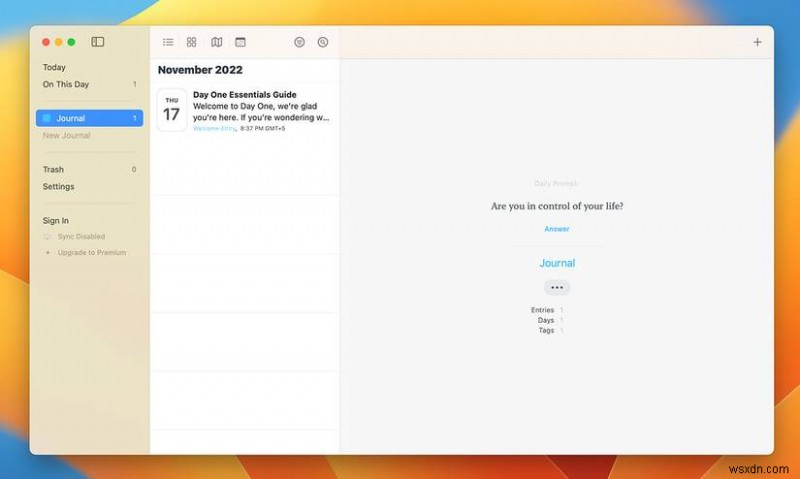The width and height of the screenshot is (800, 479).
Task: Click the Days count label
Action: [x=545, y=320]
